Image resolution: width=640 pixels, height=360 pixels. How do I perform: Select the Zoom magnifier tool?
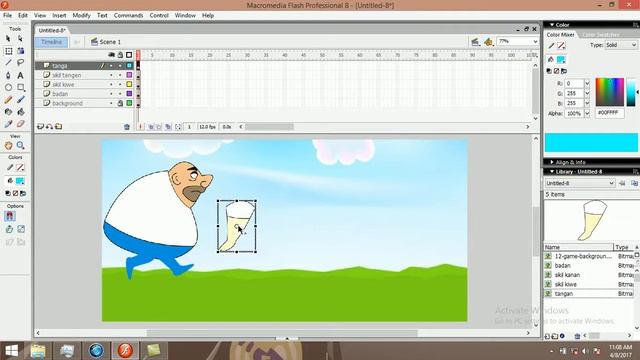click(20, 145)
